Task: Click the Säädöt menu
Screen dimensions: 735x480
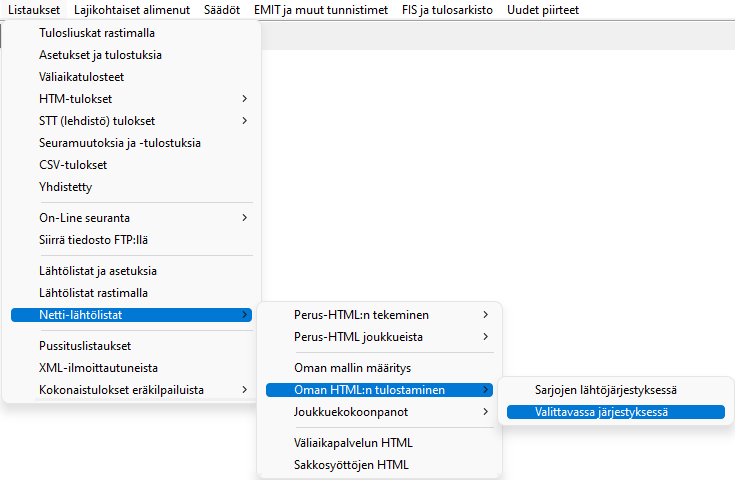Action: tap(222, 10)
